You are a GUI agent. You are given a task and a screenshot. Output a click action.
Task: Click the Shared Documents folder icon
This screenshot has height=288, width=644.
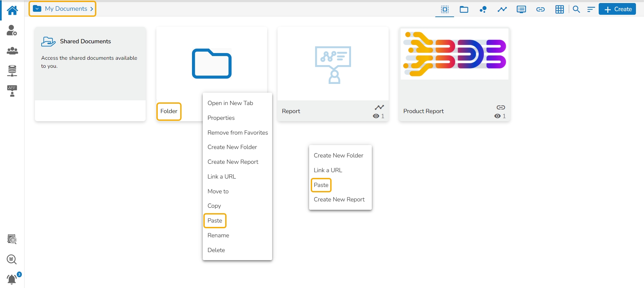pos(48,42)
